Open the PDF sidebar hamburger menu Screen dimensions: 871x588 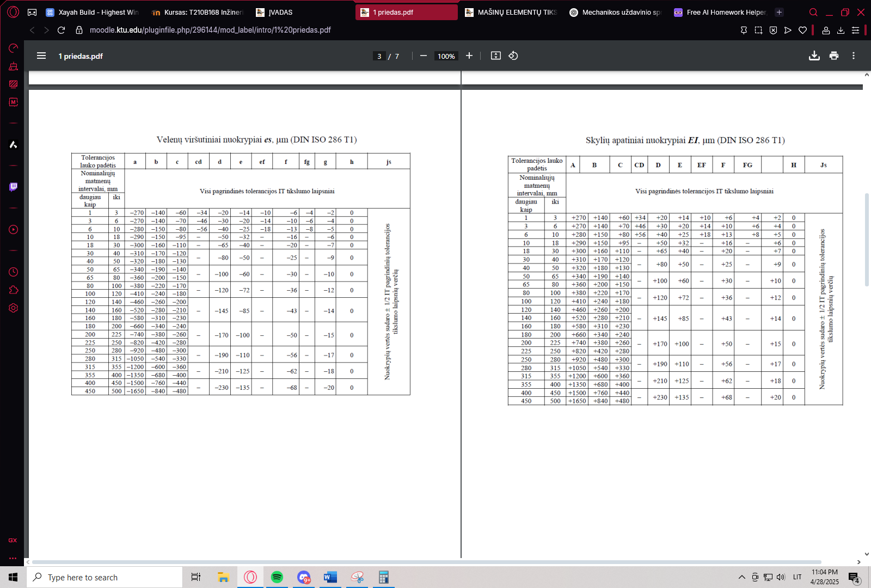(x=41, y=56)
